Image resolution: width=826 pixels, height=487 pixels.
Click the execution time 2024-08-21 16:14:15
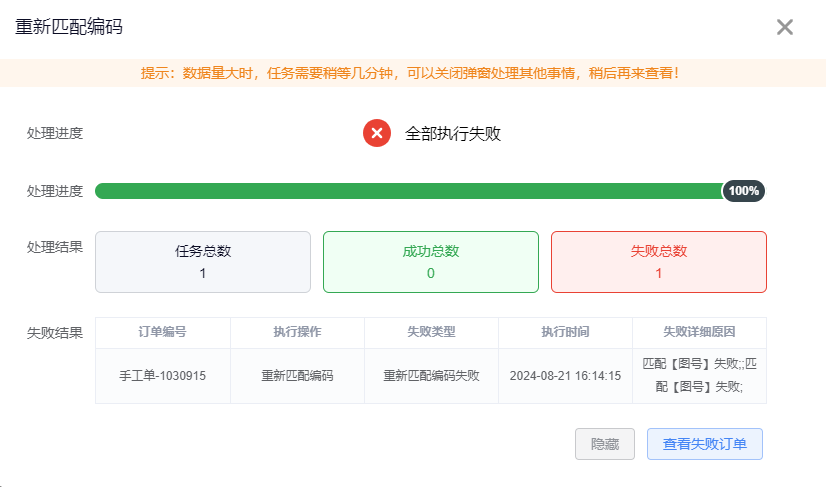coord(565,376)
